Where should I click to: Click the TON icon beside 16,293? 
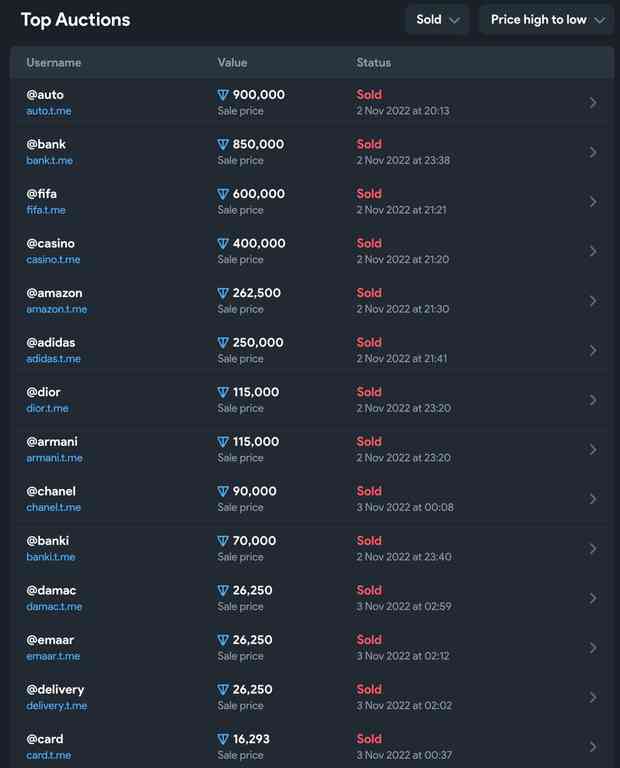click(x=223, y=739)
